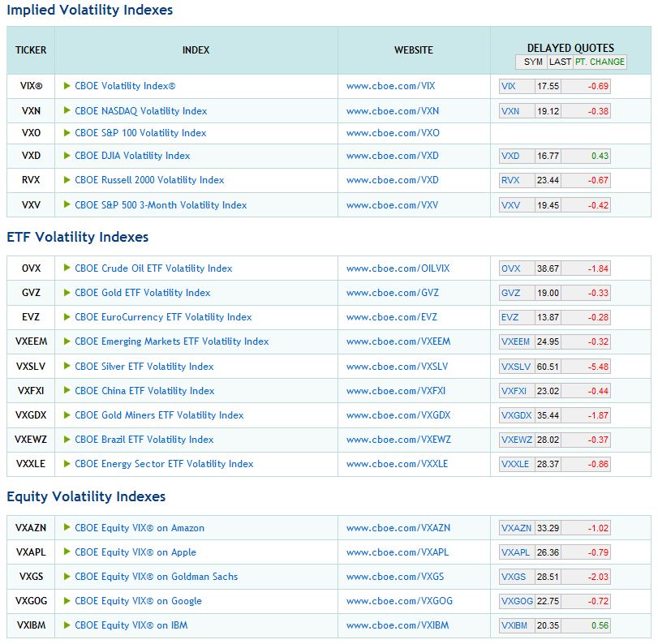Visit www.cboe.com/VXAPL website link
Image resolution: width=658 pixels, height=644 pixels.
(x=398, y=552)
